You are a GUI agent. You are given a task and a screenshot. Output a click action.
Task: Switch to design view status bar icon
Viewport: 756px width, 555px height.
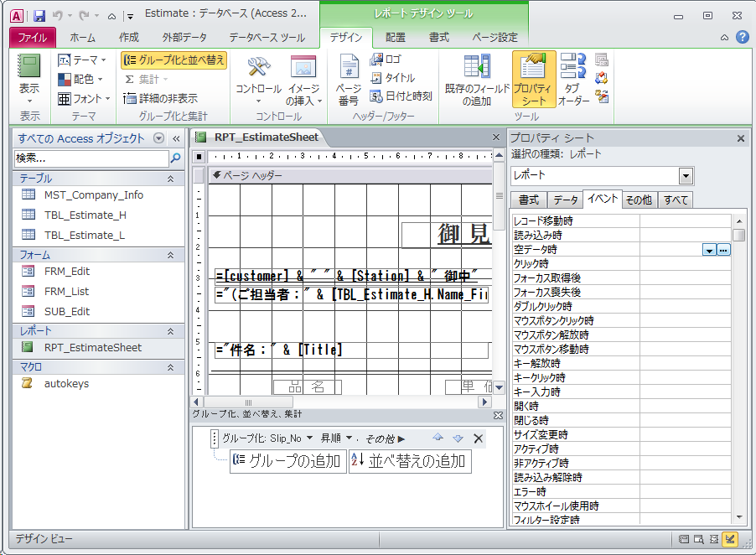[x=730, y=539]
